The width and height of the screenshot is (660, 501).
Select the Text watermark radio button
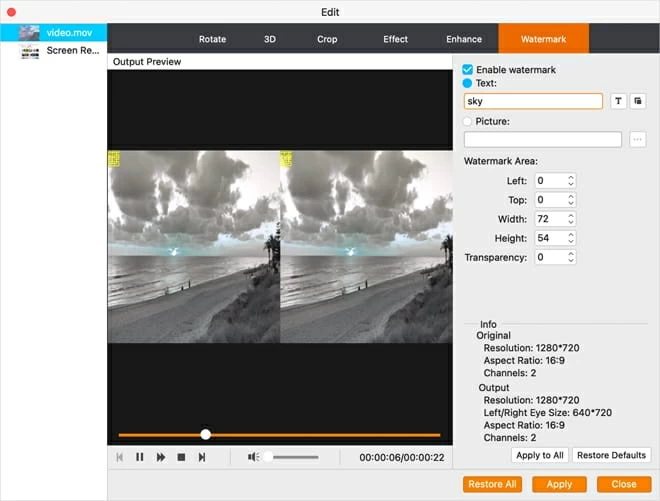[468, 84]
